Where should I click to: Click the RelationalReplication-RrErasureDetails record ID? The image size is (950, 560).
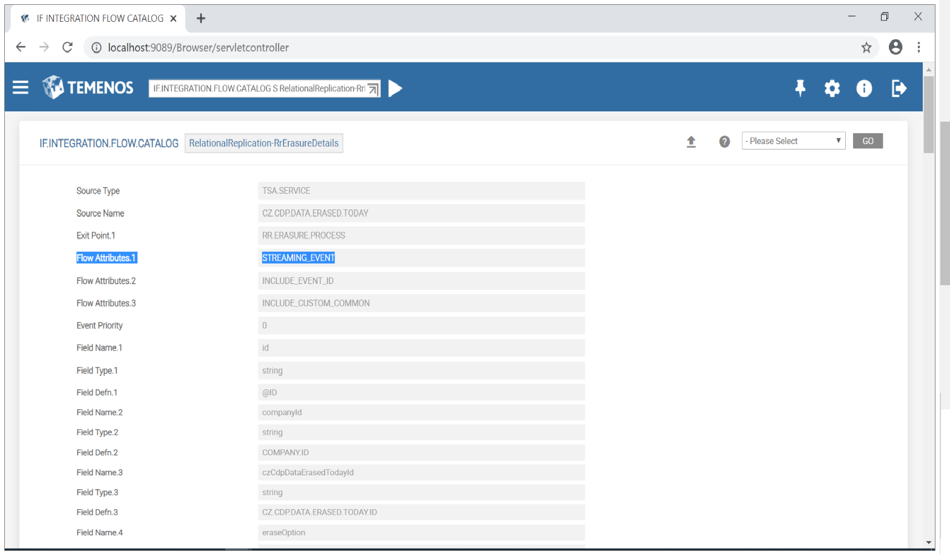pyautogui.click(x=263, y=143)
